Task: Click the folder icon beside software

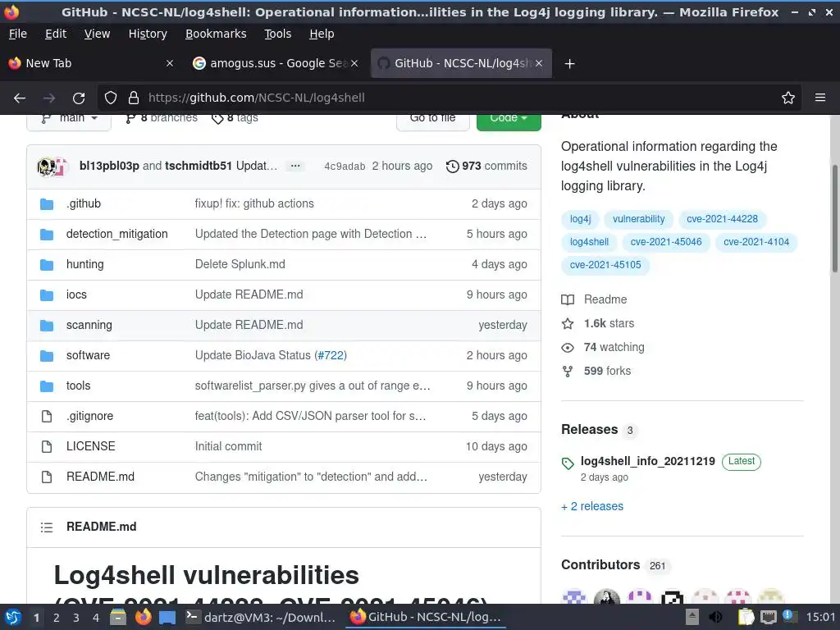Action: (47, 356)
